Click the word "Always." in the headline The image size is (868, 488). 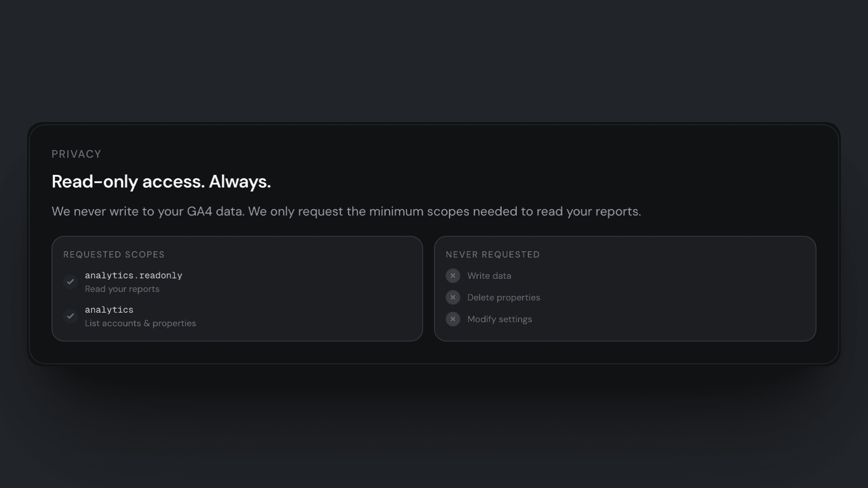coord(240,182)
